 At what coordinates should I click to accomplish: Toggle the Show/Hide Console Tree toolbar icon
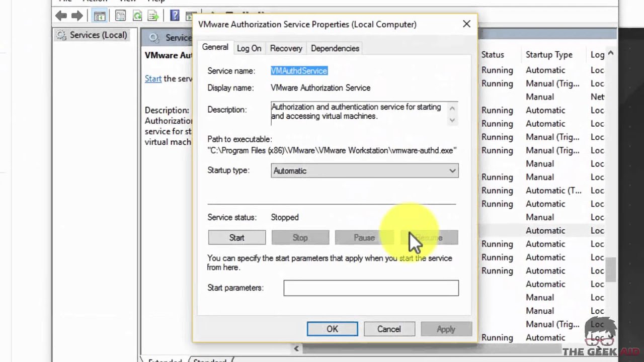click(x=100, y=16)
